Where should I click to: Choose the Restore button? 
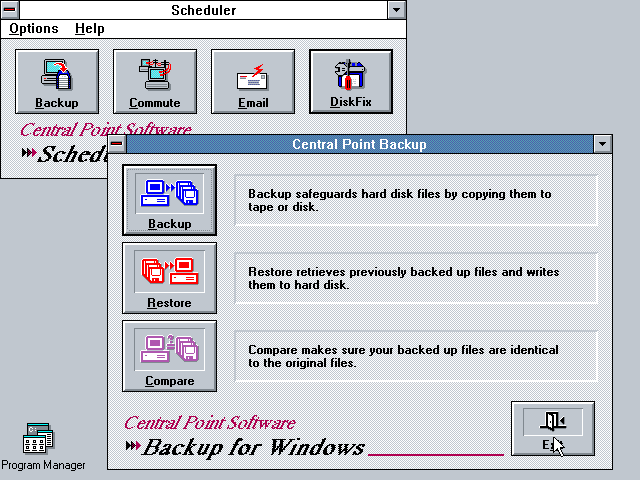coord(169,278)
